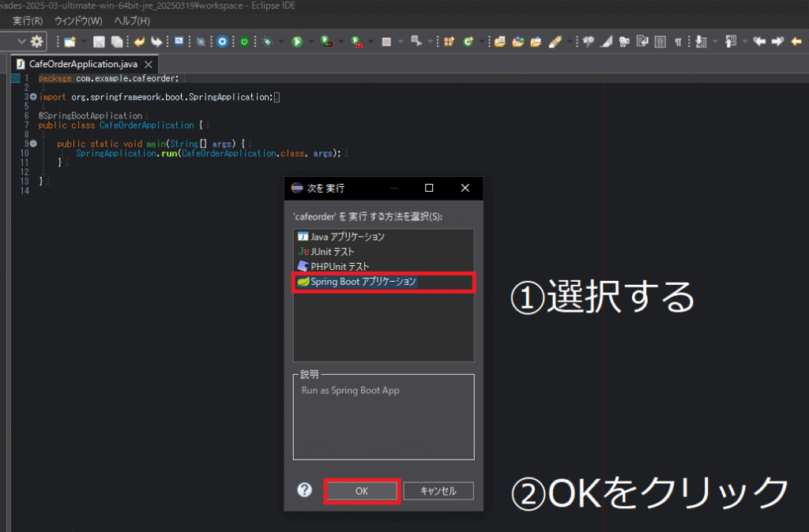Open dropdown arrow next to Run icon
The width and height of the screenshot is (809, 532).
[x=311, y=42]
